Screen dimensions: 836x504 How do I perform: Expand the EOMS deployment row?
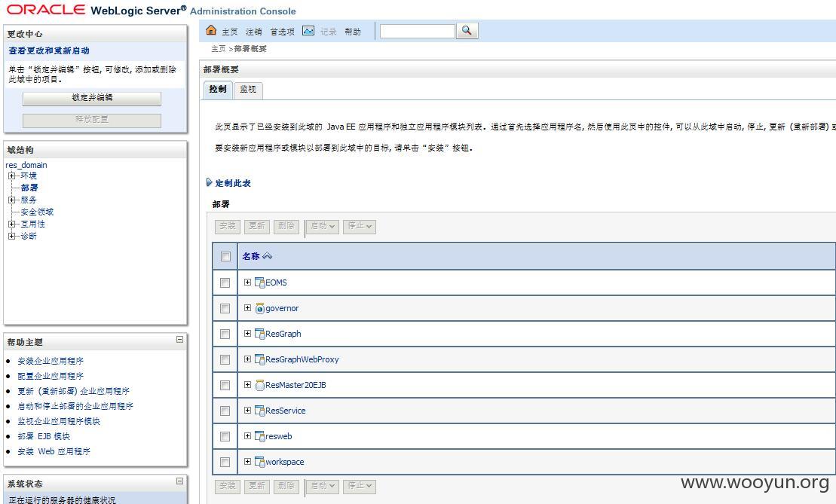coord(247,282)
